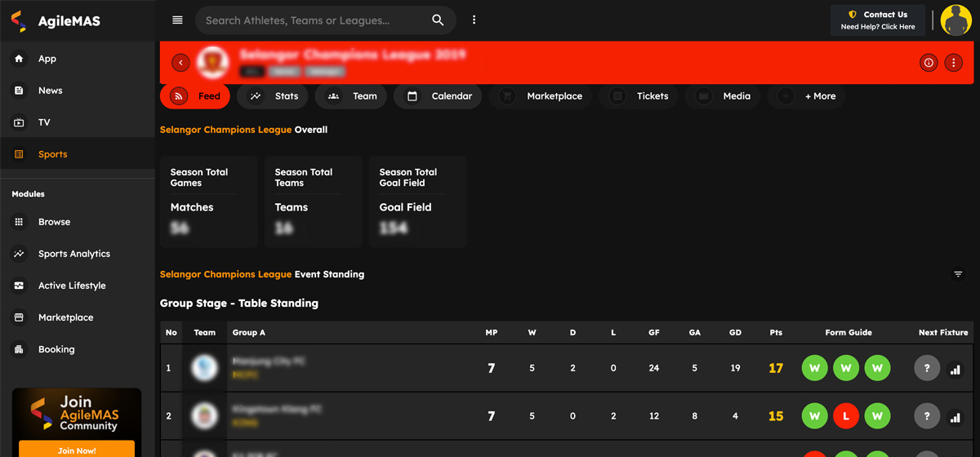Click rank 2 team's next fixture question mark
The image size is (980, 457).
pyautogui.click(x=927, y=416)
